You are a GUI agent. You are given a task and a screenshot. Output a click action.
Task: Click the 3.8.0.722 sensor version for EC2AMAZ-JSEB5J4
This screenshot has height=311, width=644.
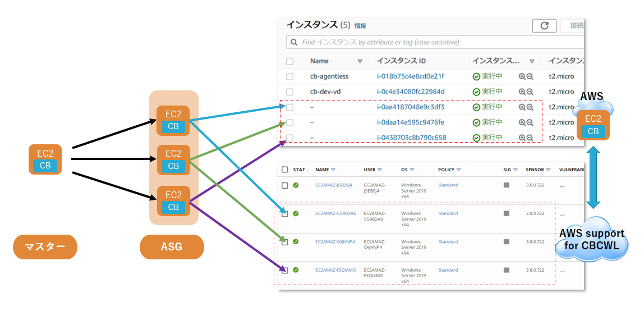535,185
